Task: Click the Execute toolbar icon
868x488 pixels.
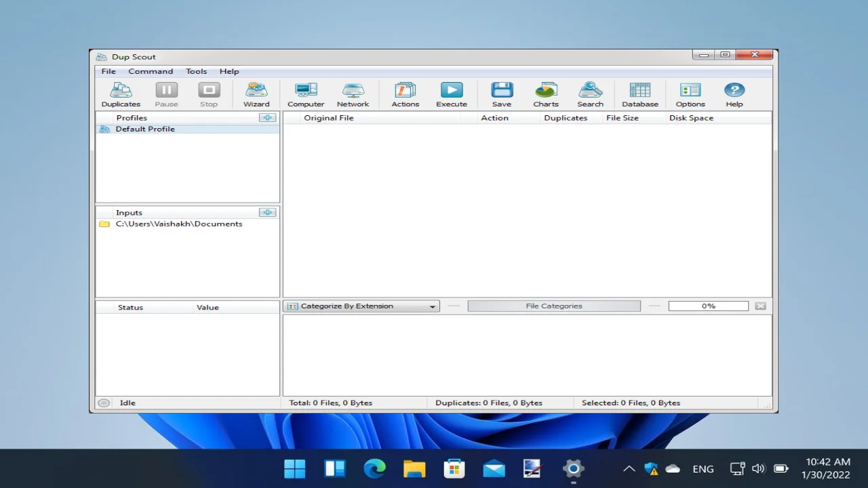Action: pos(452,94)
